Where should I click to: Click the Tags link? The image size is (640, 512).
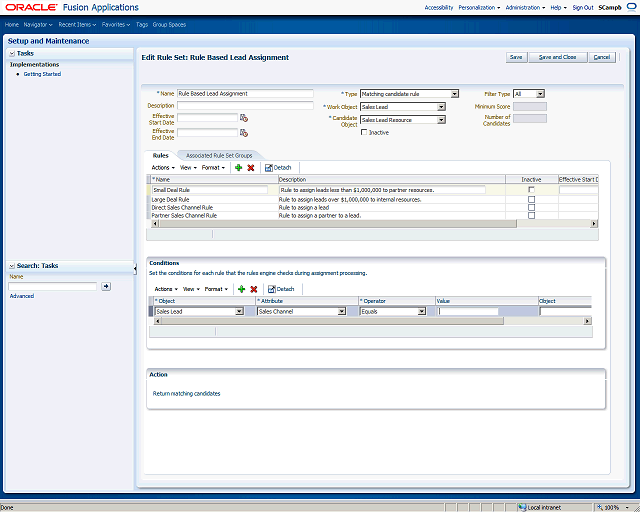142,24
